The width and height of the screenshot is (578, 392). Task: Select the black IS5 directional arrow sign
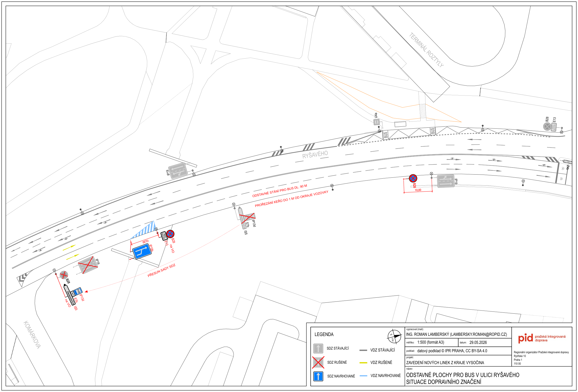click(x=69, y=295)
